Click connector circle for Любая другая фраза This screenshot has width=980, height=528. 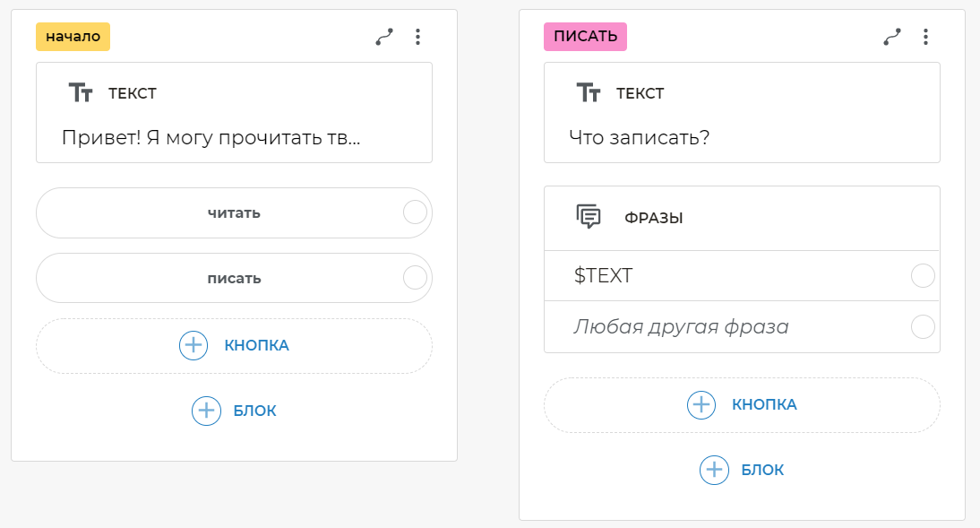tap(923, 326)
